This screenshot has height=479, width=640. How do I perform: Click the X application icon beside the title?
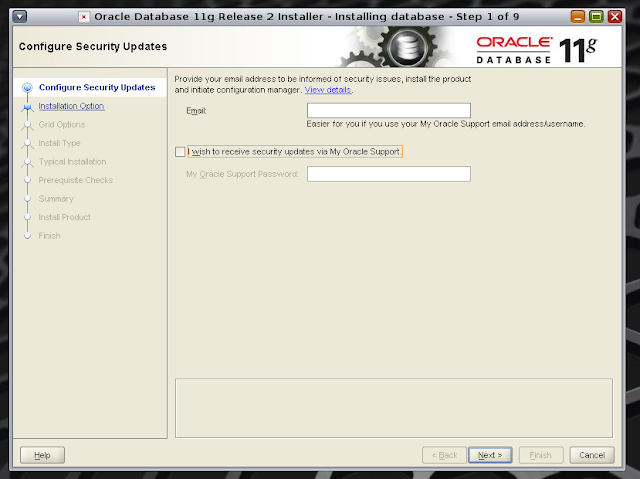84,17
